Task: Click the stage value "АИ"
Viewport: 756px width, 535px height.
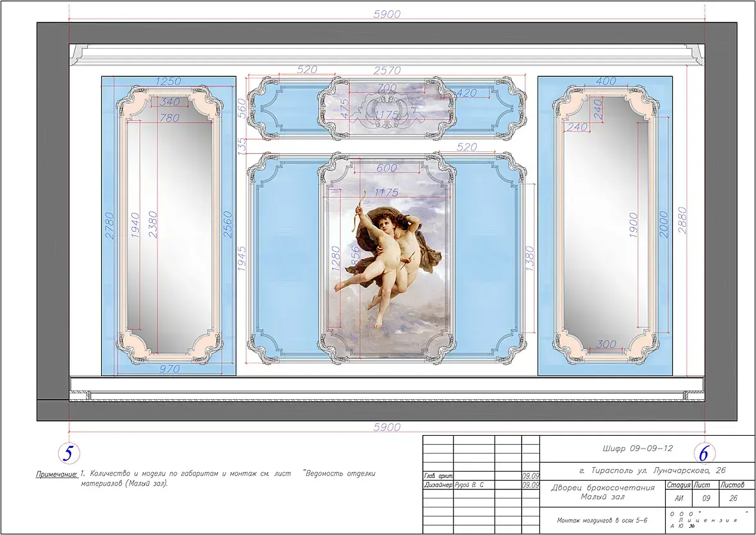Action: coord(679,498)
